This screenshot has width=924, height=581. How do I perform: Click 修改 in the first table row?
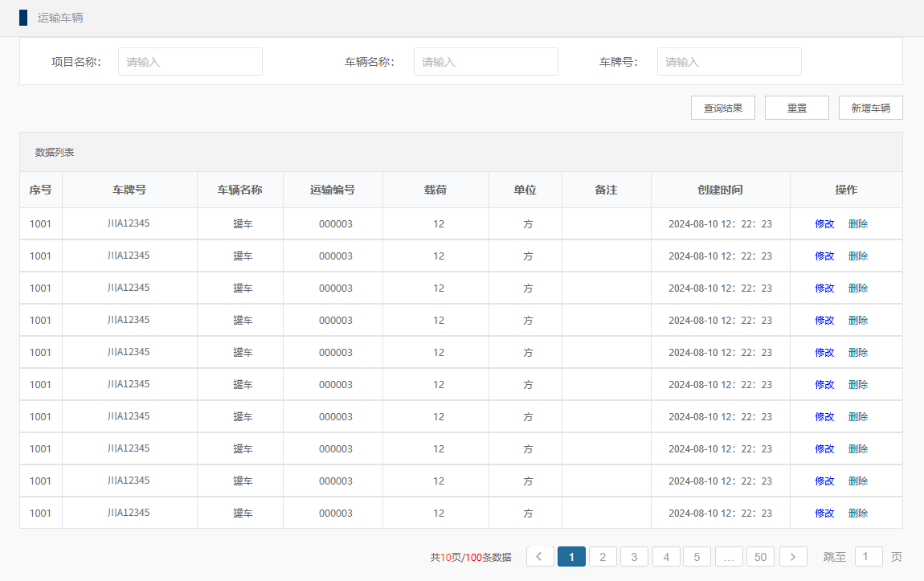tap(824, 224)
